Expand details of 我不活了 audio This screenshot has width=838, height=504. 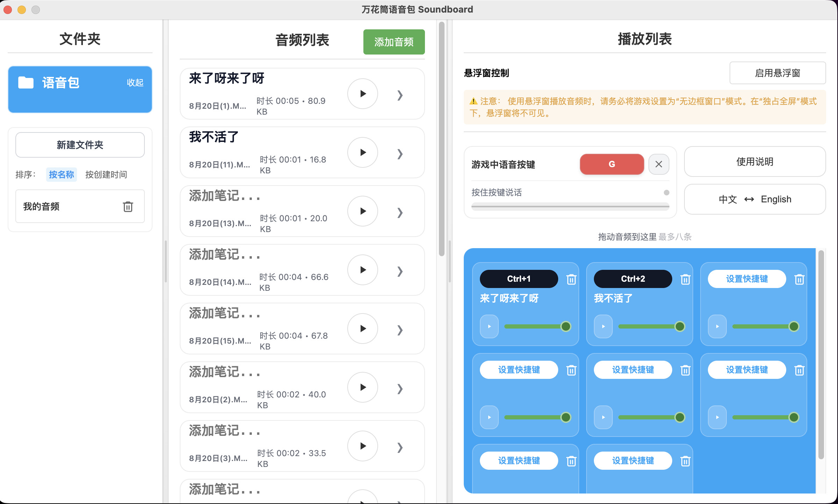tap(399, 154)
